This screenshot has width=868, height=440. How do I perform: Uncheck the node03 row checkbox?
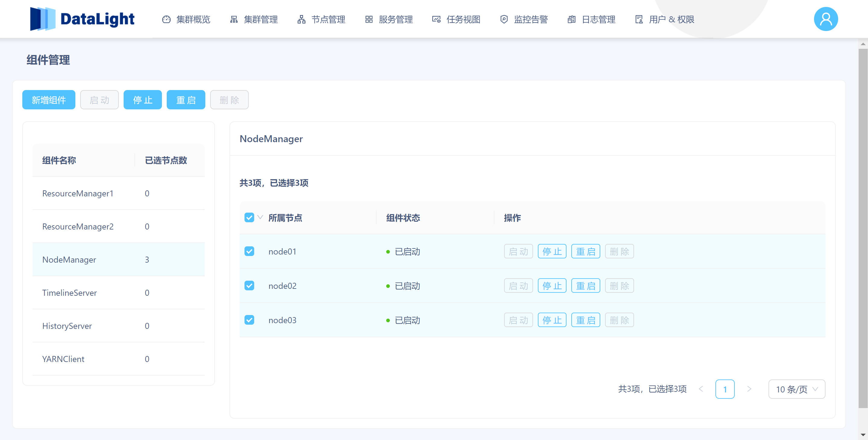[x=249, y=320]
